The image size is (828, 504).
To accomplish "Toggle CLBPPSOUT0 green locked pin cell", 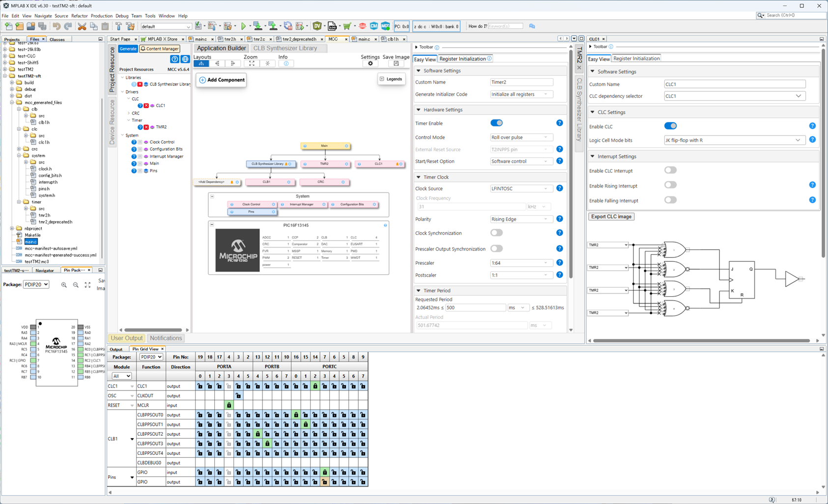I will 296,415.
